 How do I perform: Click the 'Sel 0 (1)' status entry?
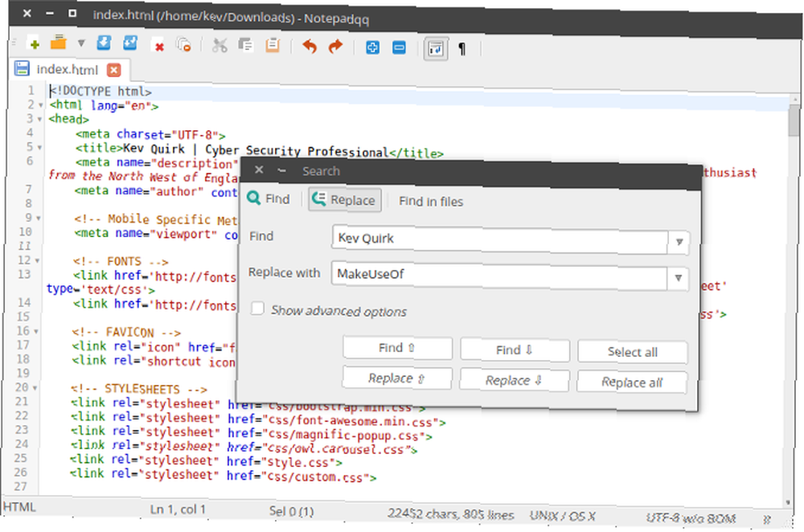tap(291, 511)
